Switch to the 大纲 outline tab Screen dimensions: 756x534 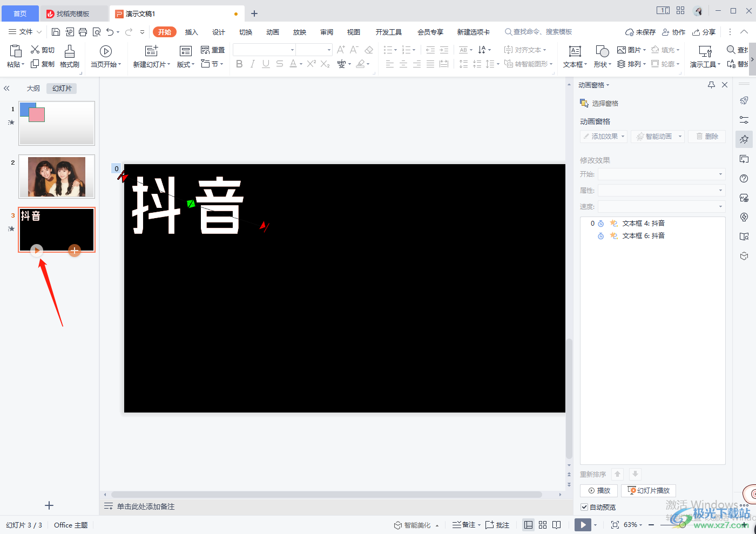pos(33,88)
